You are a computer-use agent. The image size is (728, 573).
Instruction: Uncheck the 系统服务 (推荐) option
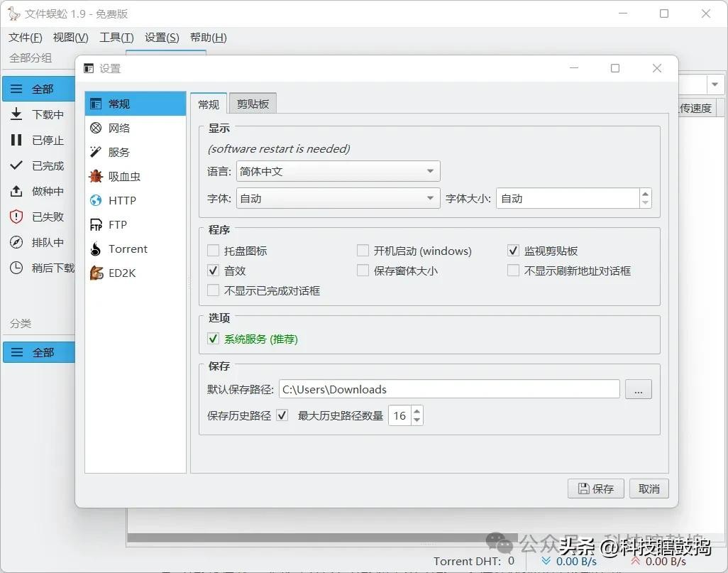pyautogui.click(x=213, y=339)
